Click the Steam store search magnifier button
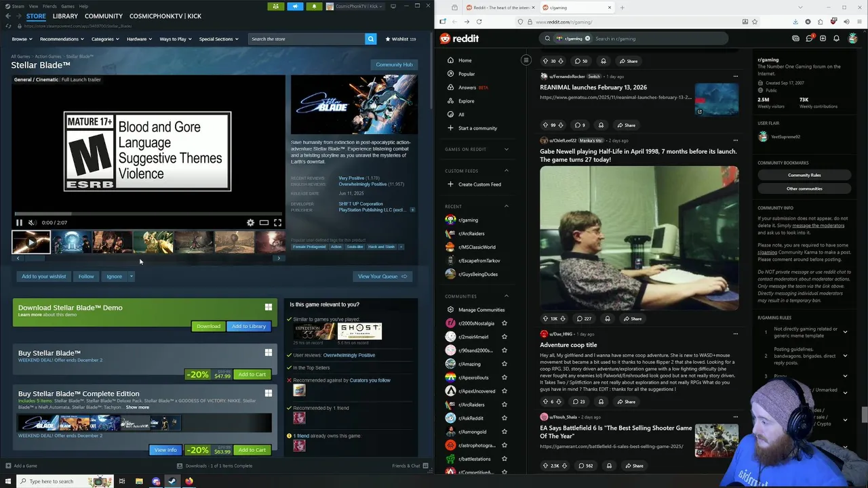This screenshot has height=488, width=868. pyautogui.click(x=371, y=39)
